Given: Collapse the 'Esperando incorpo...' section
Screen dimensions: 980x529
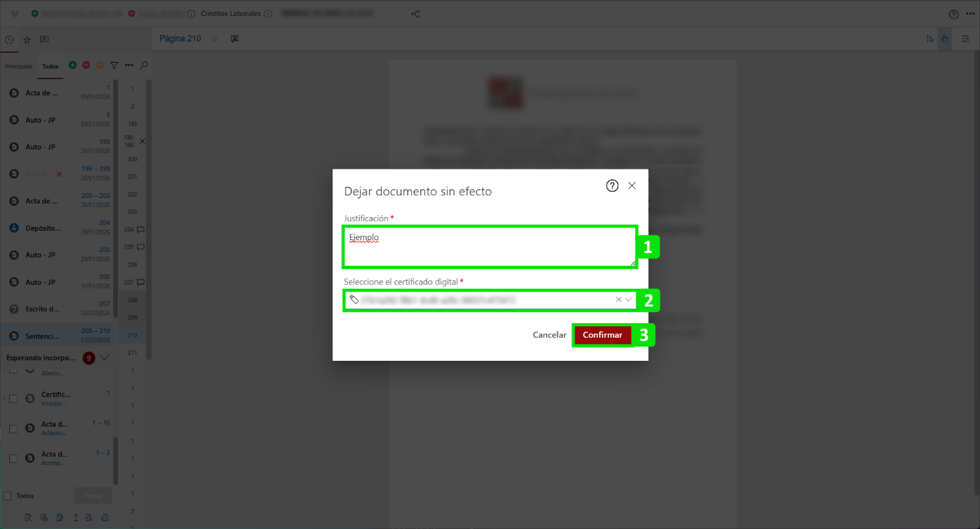Looking at the screenshot, I should point(104,358).
